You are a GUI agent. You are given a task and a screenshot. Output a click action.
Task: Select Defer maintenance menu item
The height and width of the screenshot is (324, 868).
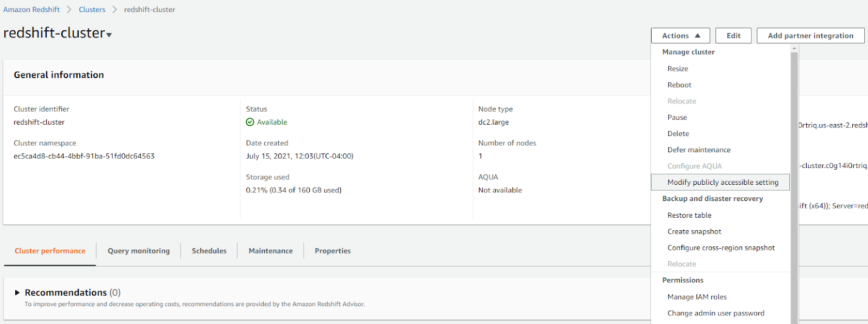click(720, 150)
